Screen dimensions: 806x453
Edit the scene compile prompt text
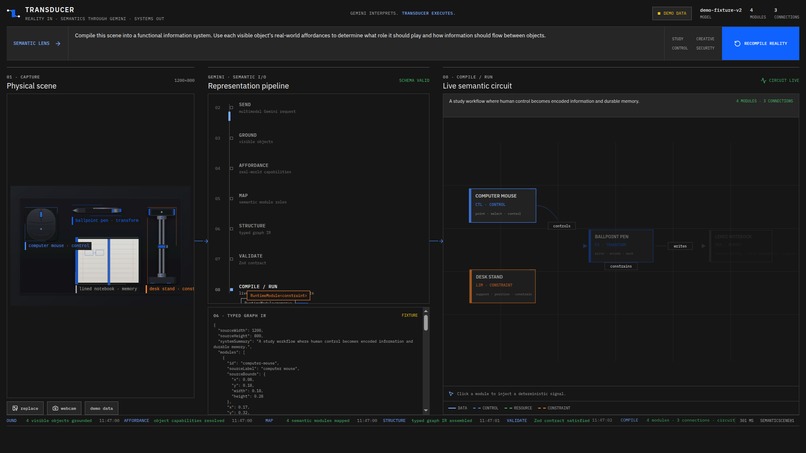(x=365, y=43)
